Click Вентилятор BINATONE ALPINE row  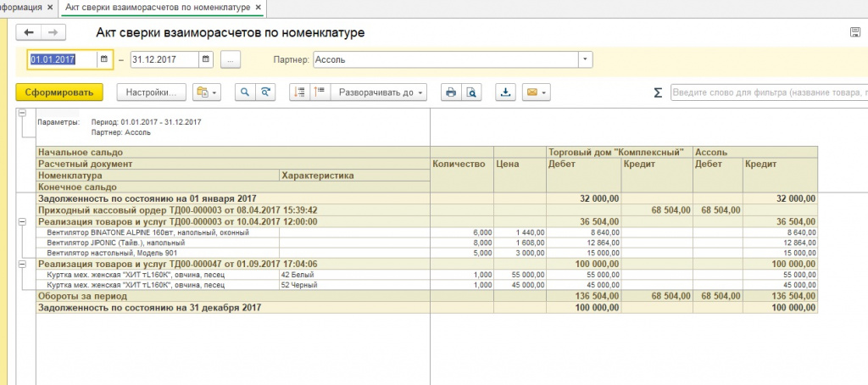[x=426, y=232]
